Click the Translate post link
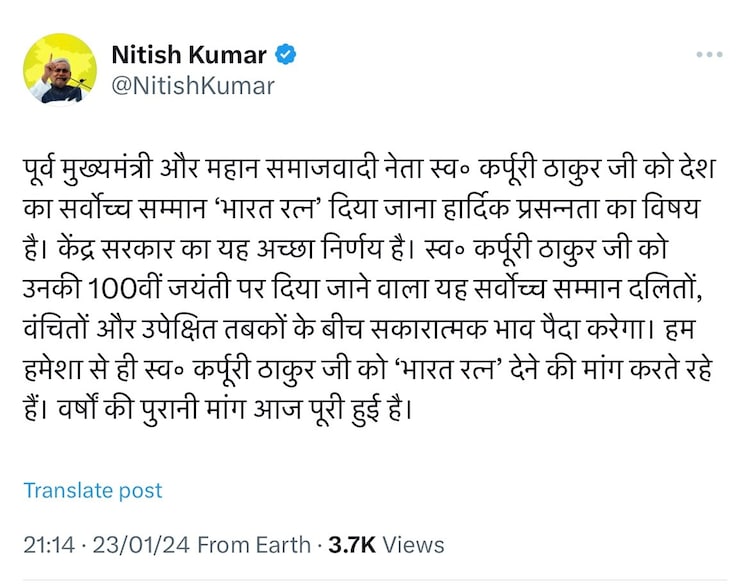The image size is (750, 588). click(x=92, y=490)
